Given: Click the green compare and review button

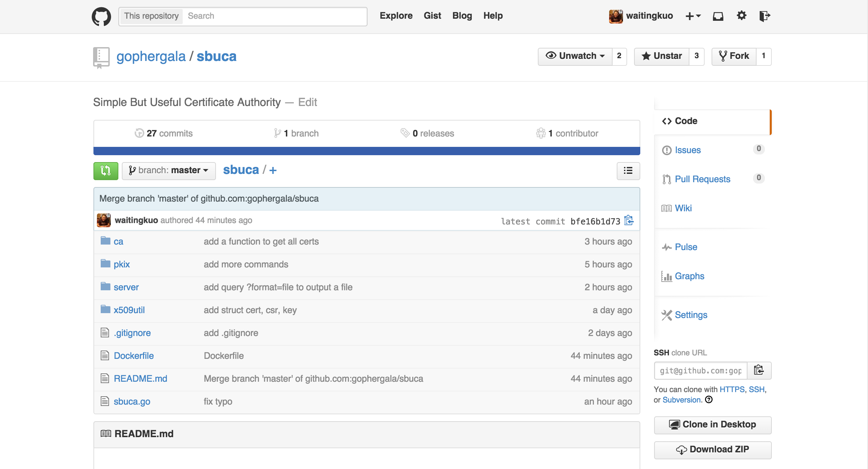Looking at the screenshot, I should click(x=106, y=170).
